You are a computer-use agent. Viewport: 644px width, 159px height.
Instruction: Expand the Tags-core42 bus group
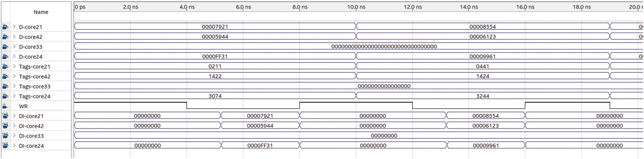click(14, 76)
